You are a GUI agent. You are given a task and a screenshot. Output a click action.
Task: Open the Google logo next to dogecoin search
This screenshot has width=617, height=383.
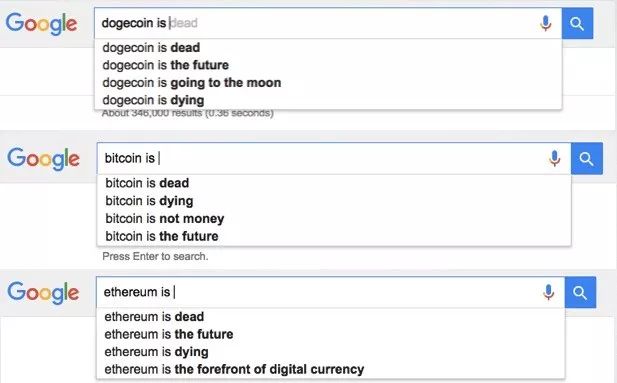coord(41,24)
